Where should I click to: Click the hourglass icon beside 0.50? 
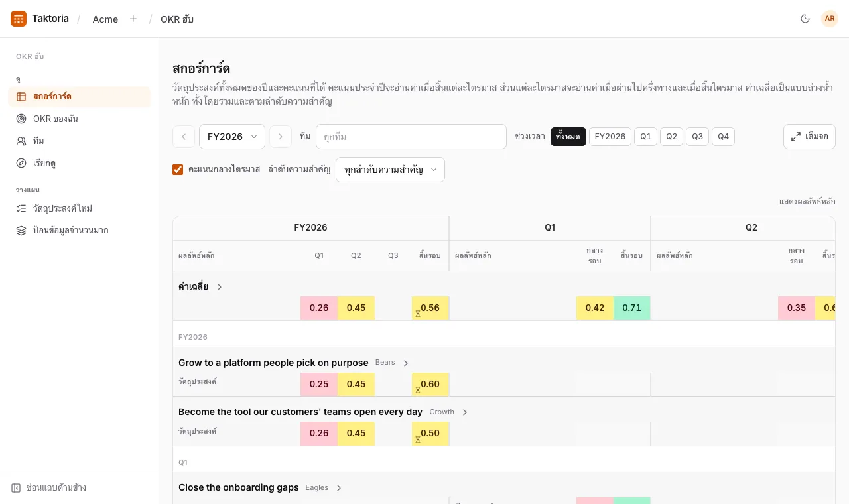pyautogui.click(x=418, y=438)
